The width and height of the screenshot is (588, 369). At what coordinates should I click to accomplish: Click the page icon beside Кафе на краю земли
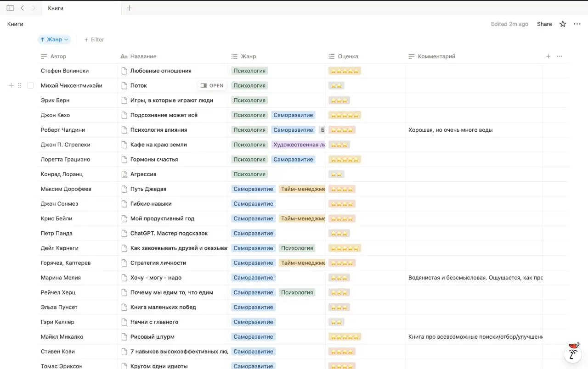[124, 145]
